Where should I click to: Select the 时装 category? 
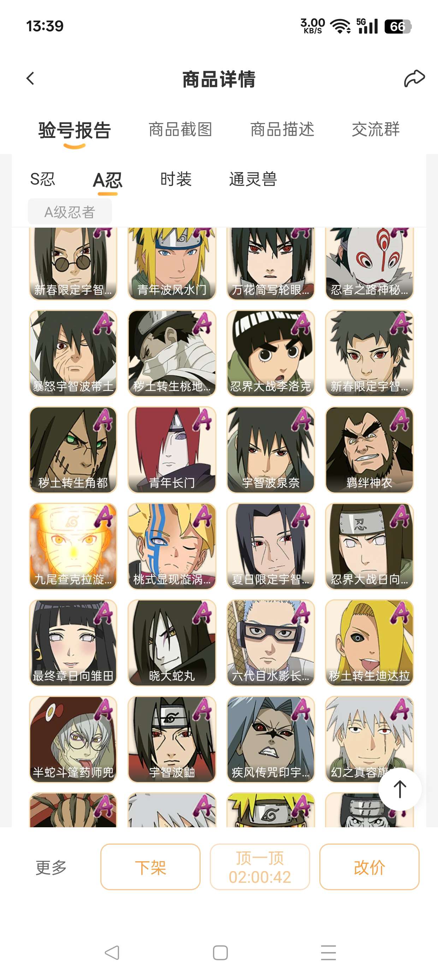pyautogui.click(x=176, y=179)
